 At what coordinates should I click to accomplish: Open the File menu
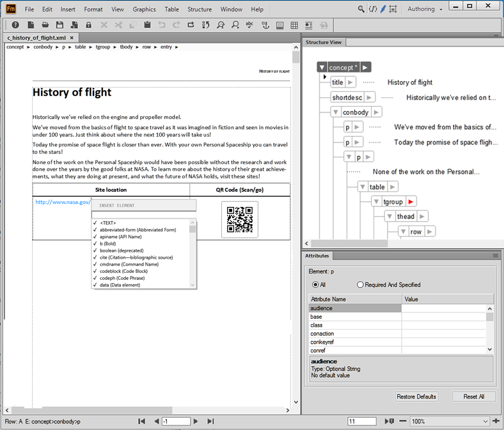pyautogui.click(x=29, y=10)
